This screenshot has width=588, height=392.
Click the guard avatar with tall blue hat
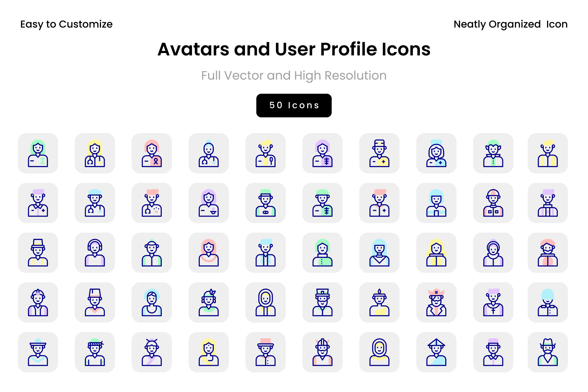tap(548, 302)
